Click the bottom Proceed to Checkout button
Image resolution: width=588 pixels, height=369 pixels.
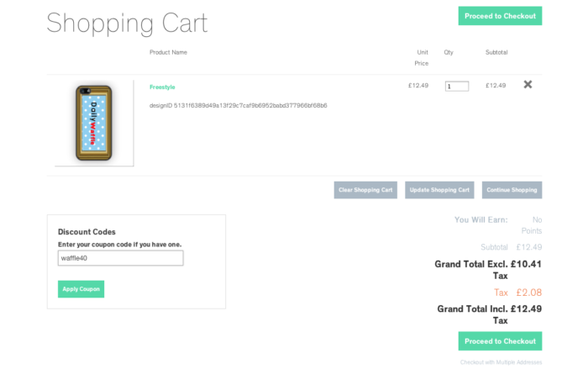(x=500, y=341)
